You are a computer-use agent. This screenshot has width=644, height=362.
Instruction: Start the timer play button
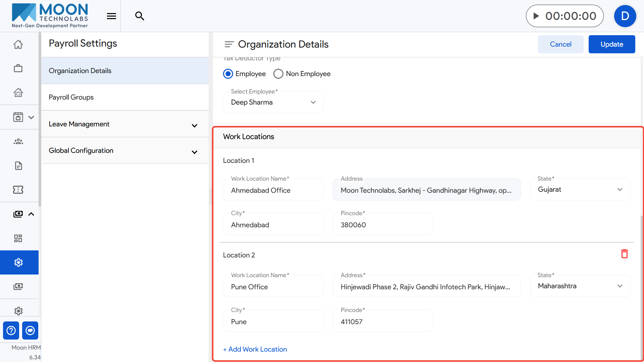pyautogui.click(x=536, y=16)
